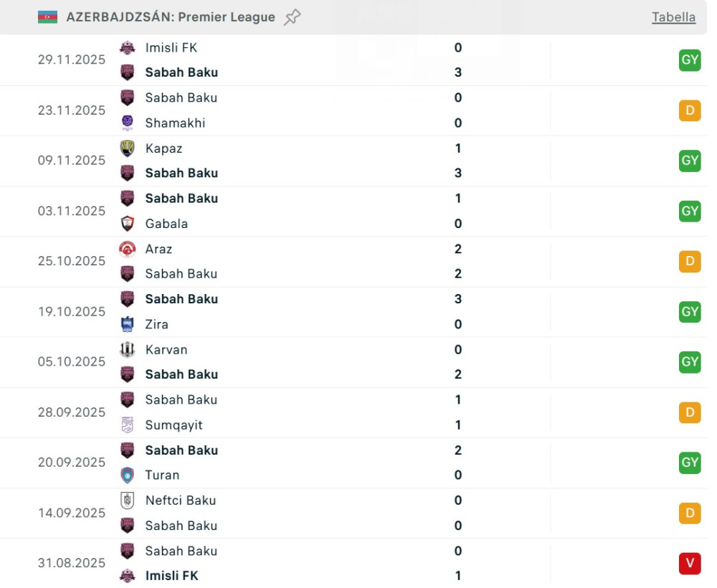Click the Shamakhi team crest
The image size is (717, 588).
(x=128, y=123)
